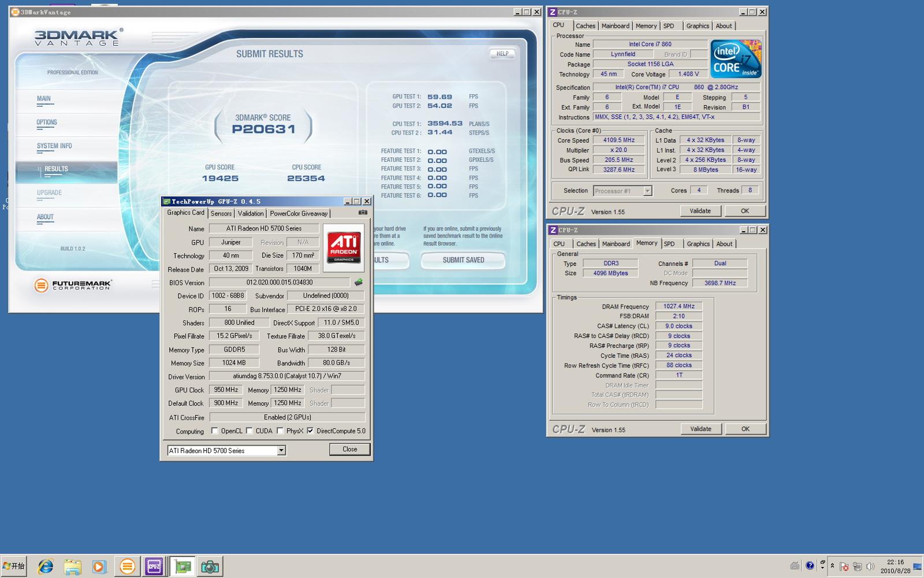Click Validate in bottom CPU-Z Memory window
Image resolution: width=924 pixels, height=578 pixels.
(x=701, y=429)
